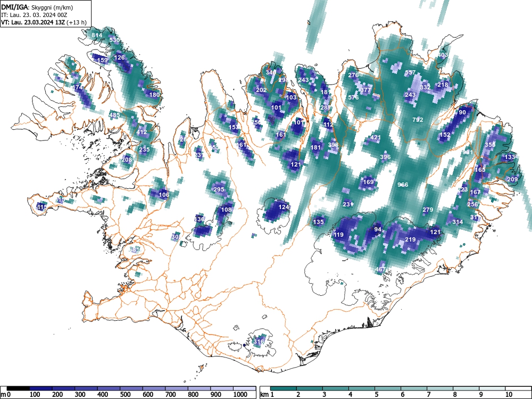
Task: Click the visibility value '279'
Action: click(428, 210)
